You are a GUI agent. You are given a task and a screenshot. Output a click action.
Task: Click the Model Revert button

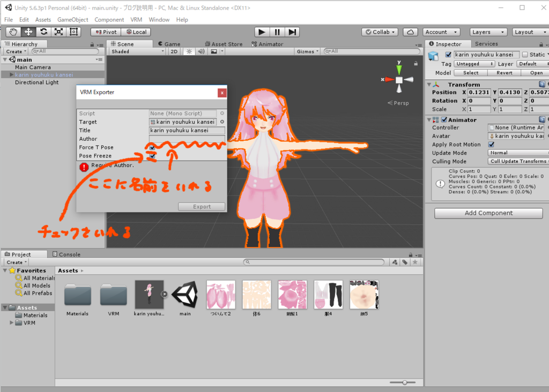(504, 73)
